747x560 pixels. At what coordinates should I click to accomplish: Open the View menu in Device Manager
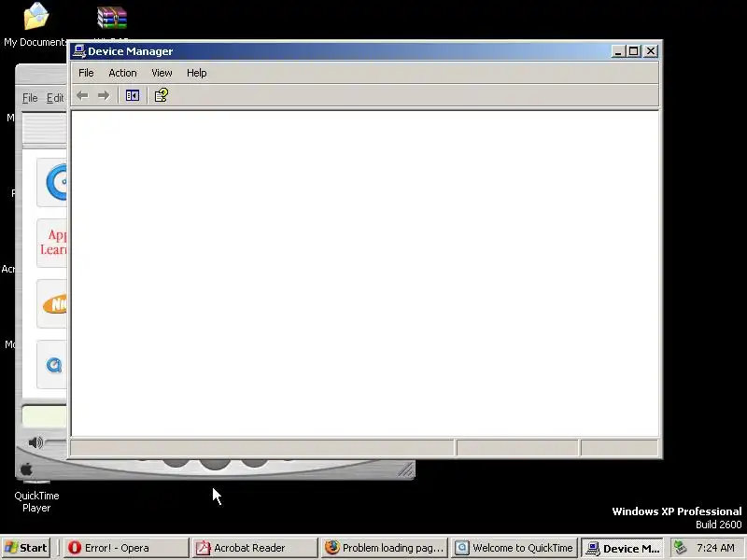click(x=162, y=73)
